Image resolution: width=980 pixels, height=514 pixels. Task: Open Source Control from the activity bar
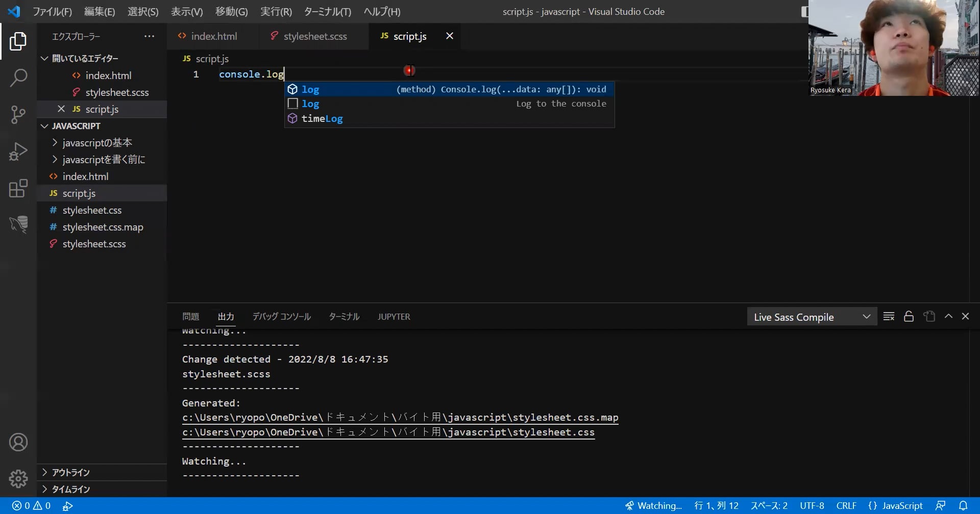point(18,115)
